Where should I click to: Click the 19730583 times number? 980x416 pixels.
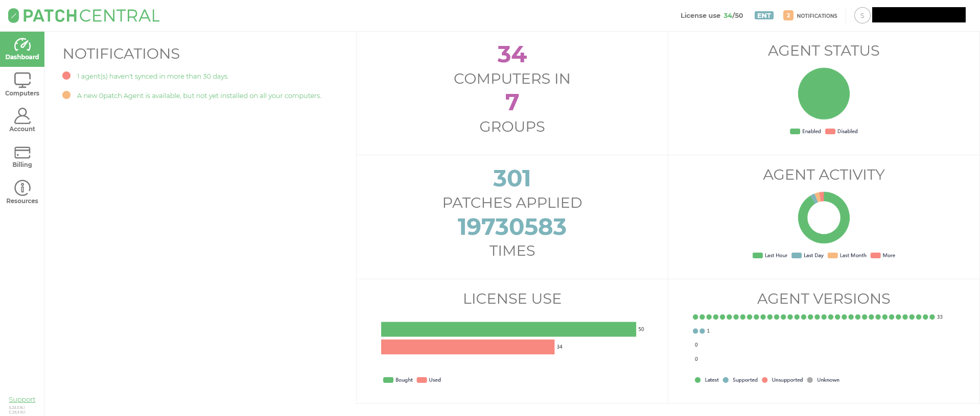pos(512,227)
